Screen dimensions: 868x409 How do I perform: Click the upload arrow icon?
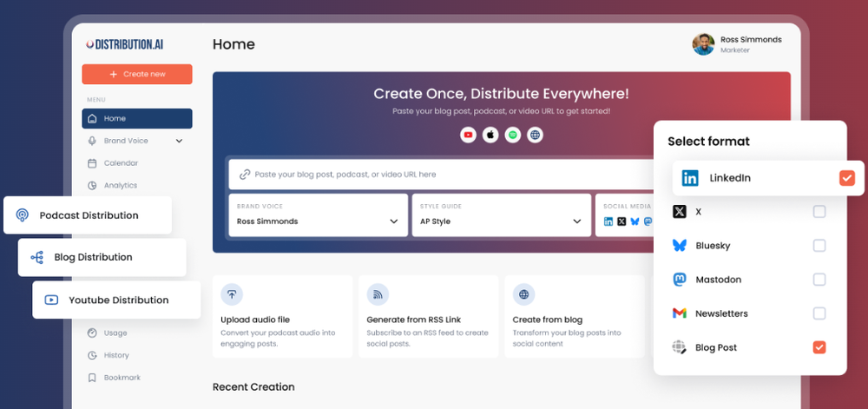(232, 294)
